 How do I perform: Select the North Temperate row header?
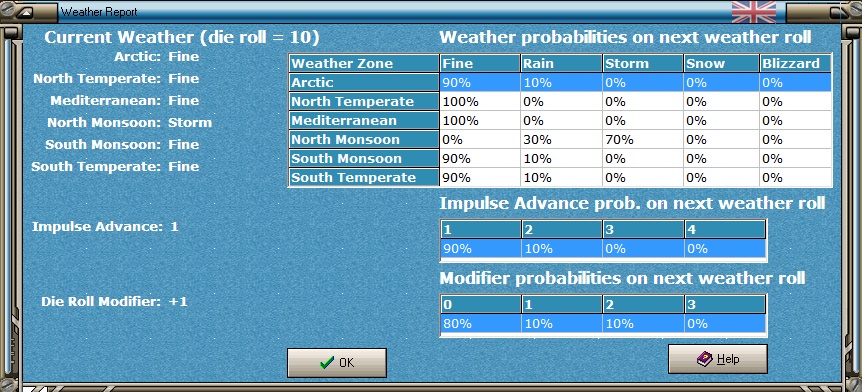[x=364, y=101]
